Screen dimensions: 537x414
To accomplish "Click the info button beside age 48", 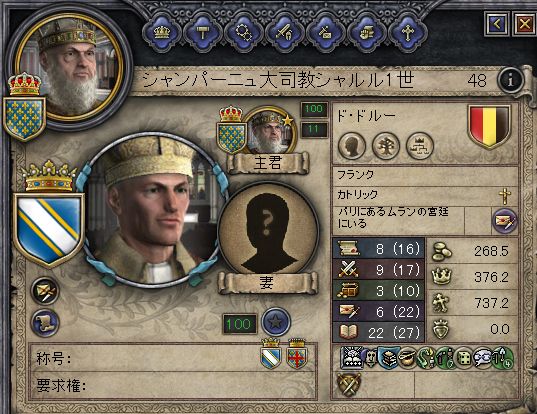I will pyautogui.click(x=511, y=80).
